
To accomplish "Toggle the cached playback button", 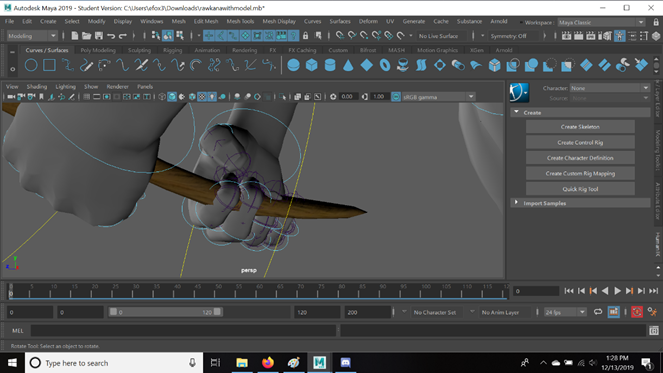I will 614,312.
